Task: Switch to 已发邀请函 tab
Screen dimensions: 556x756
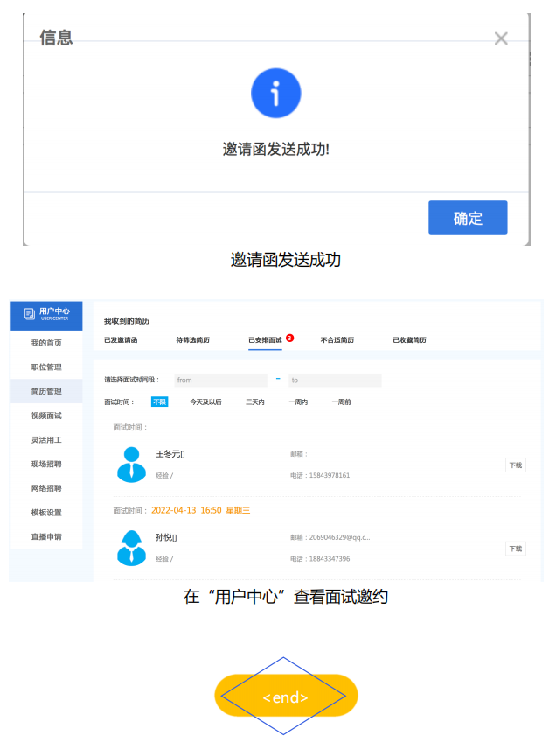Action: [x=121, y=339]
